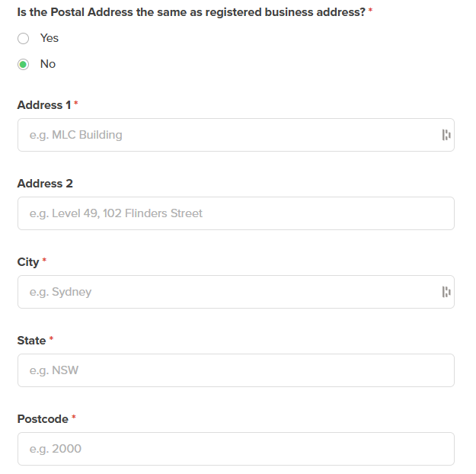Click the red asterisk beside Postcode label
This screenshot has height=474, width=476.
(x=75, y=418)
